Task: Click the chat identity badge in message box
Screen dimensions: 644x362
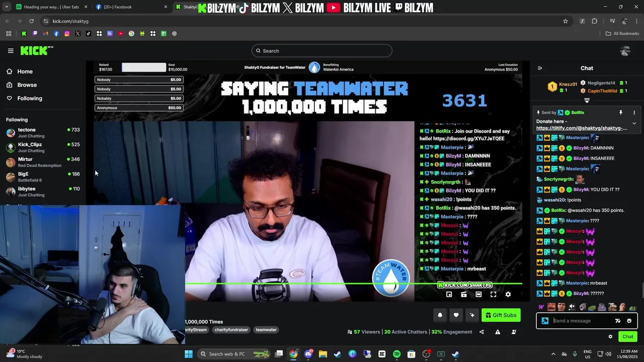Action: coord(545,321)
